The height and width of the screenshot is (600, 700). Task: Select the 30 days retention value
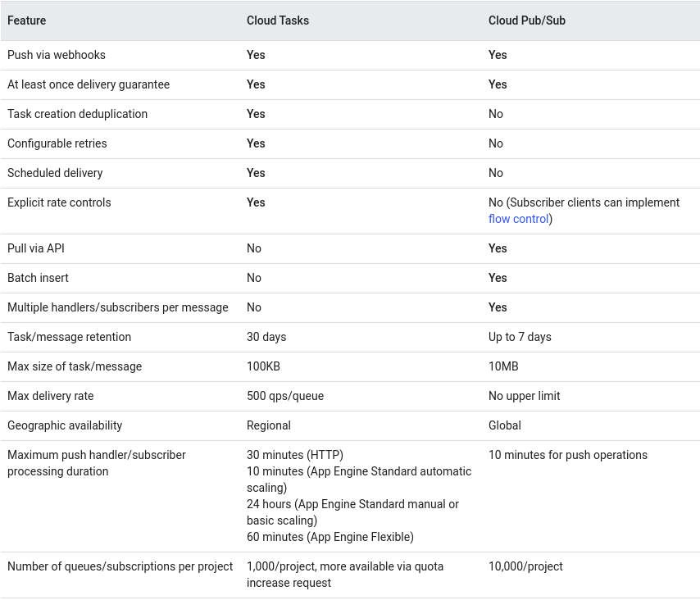[266, 337]
